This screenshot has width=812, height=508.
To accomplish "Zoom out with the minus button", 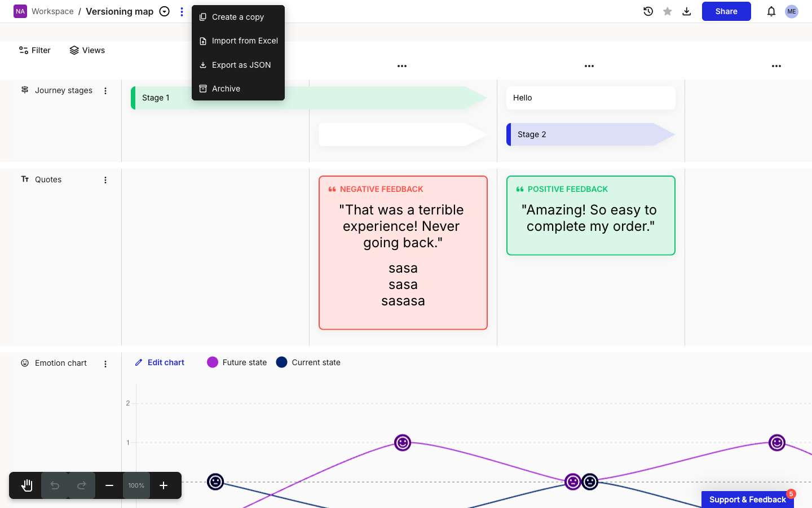I will tap(109, 485).
